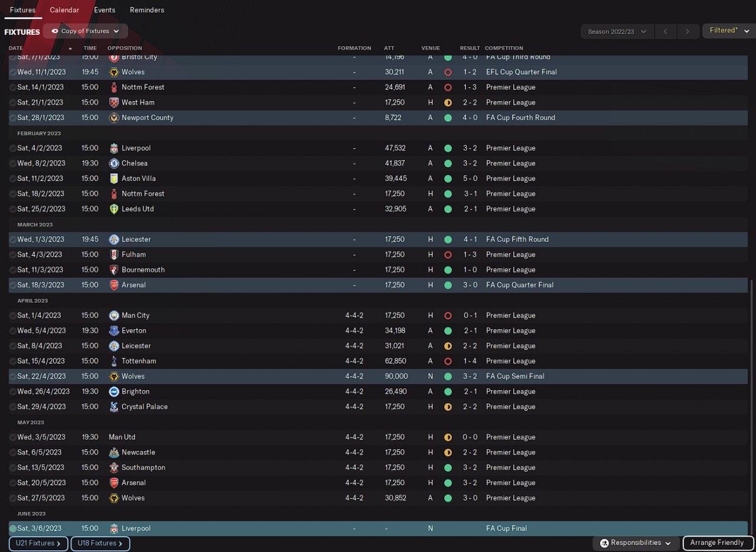
Task: Click the Fulham club badge
Action: (x=114, y=255)
